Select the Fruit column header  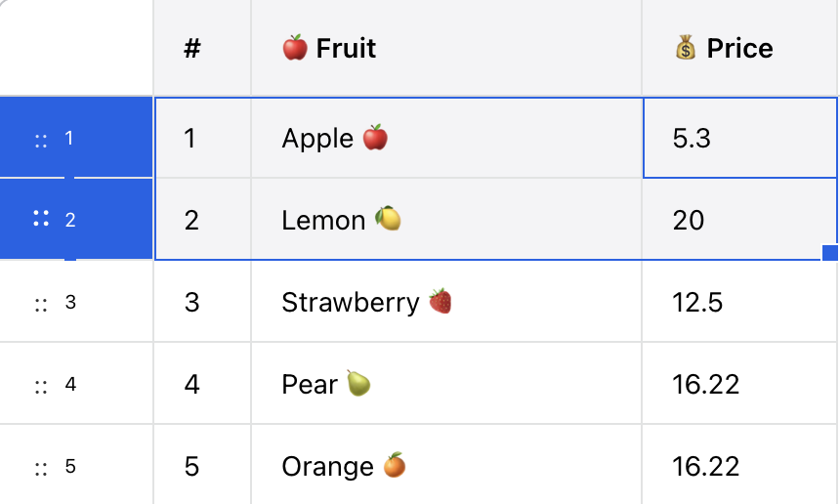[445, 48]
